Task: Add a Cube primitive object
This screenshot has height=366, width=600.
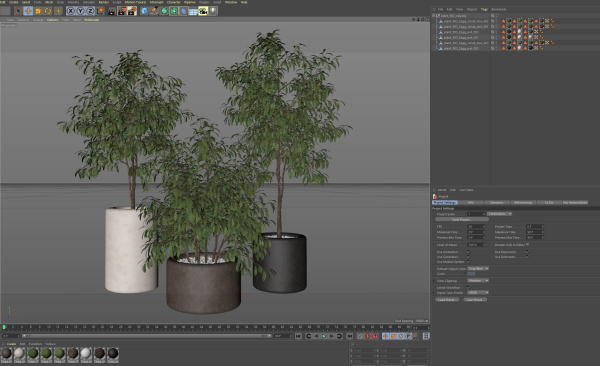Action: point(145,11)
